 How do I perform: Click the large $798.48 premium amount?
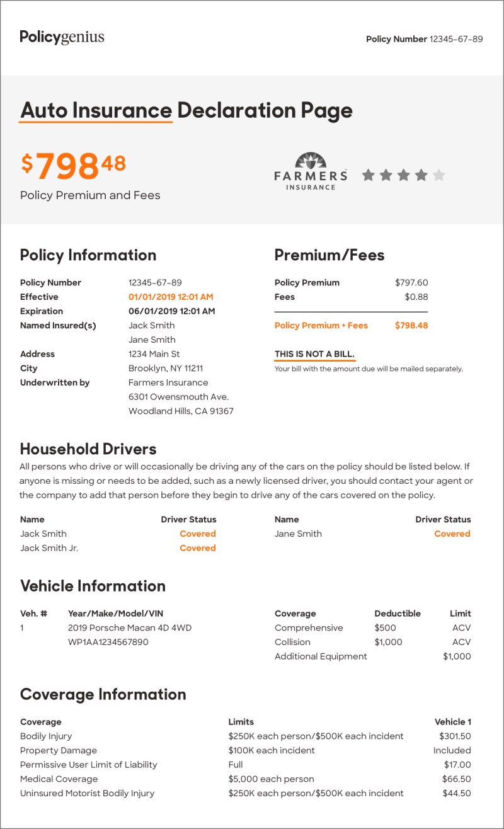[x=73, y=165]
